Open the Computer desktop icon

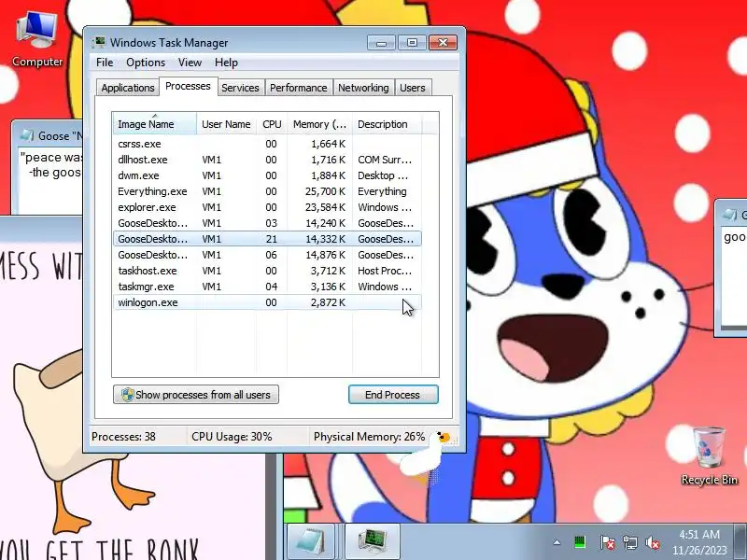37,40
